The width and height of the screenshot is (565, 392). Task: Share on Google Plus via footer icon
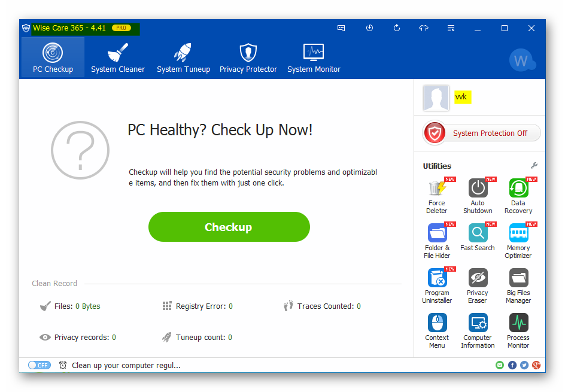pos(536,365)
